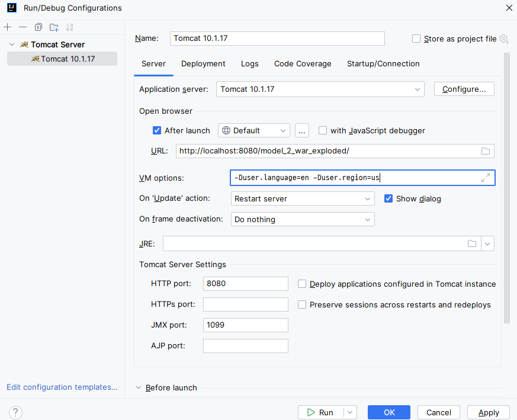Viewport: 517px width, 420px height.
Task: Click the HTTP port field
Action: 246,284
